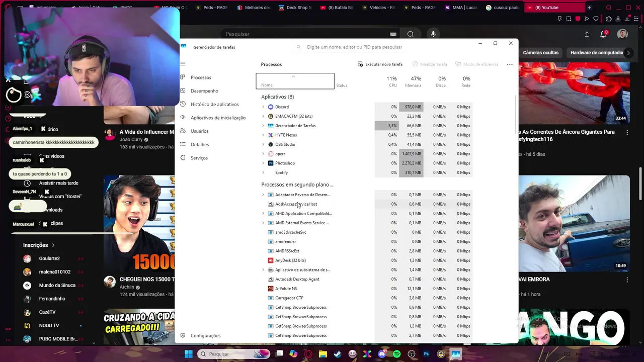Open Copilot icon on taskbar
644x362 pixels.
pos(294,354)
